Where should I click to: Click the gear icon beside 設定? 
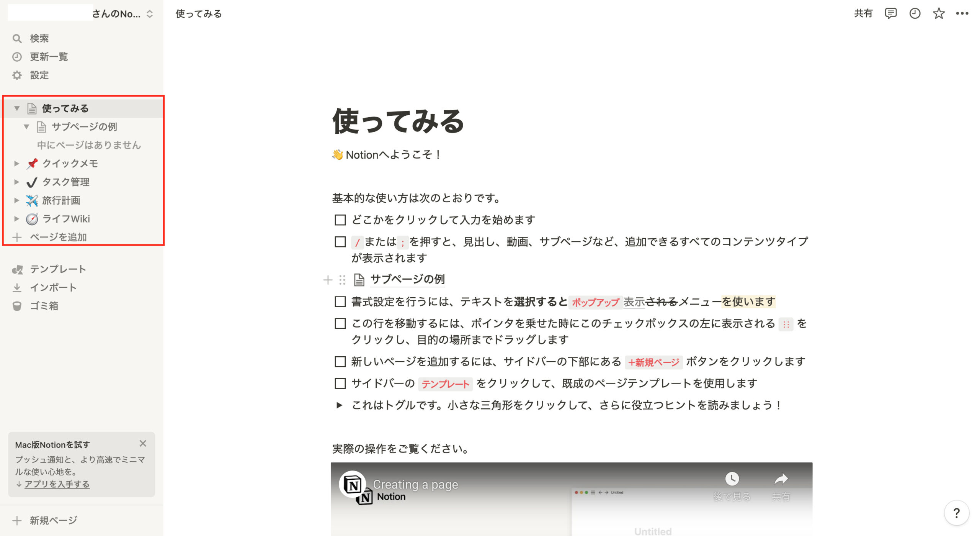[17, 75]
